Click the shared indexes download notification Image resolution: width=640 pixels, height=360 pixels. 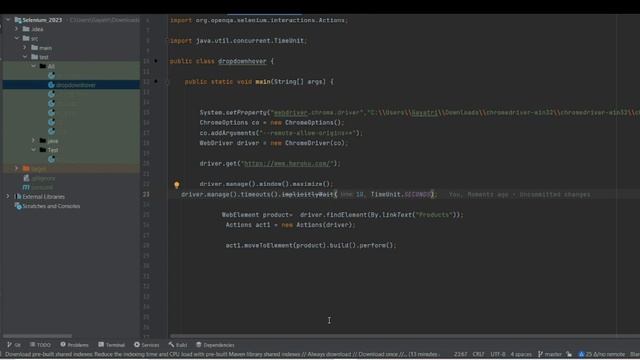pyautogui.click(x=221, y=354)
